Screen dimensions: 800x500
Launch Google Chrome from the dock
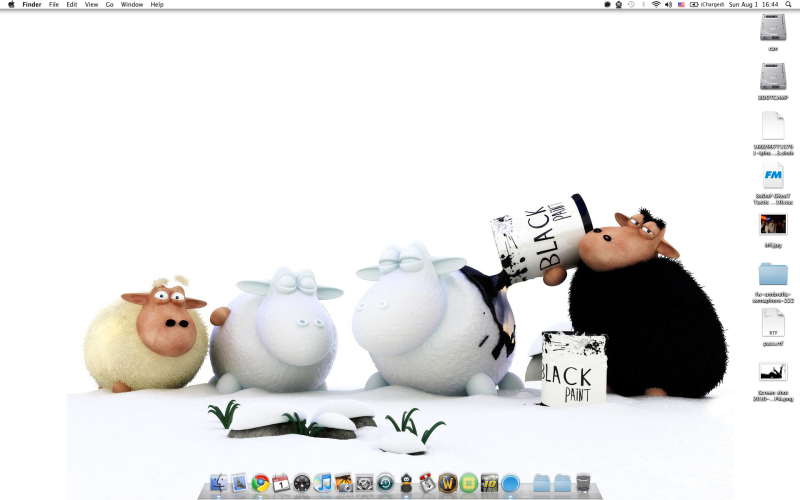(260, 484)
